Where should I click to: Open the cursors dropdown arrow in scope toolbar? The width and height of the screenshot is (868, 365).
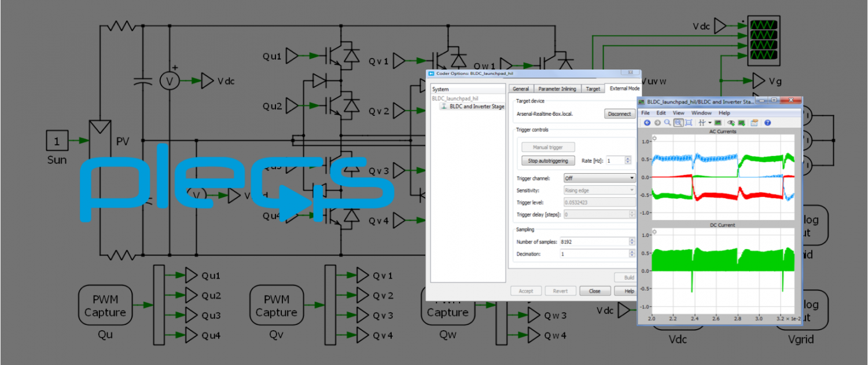(709, 123)
